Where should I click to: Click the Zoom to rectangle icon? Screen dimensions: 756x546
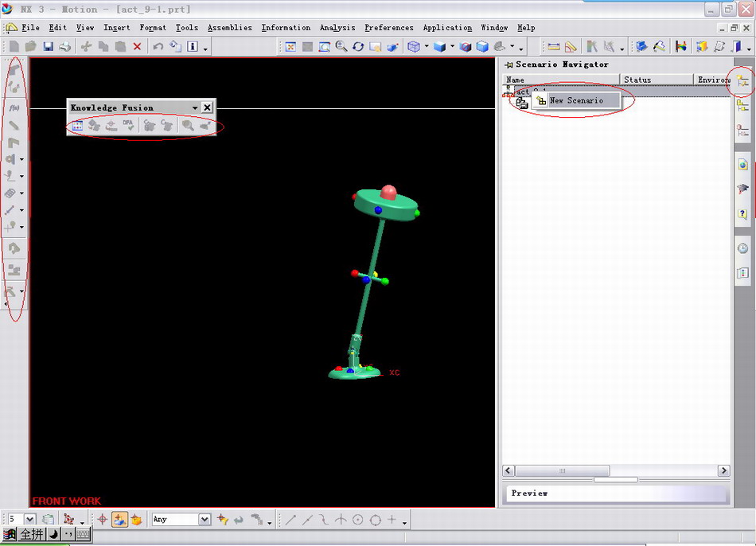click(x=325, y=46)
